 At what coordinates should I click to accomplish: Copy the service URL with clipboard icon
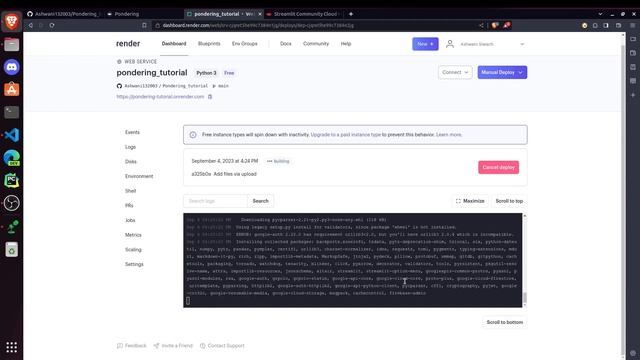pyautogui.click(x=210, y=97)
